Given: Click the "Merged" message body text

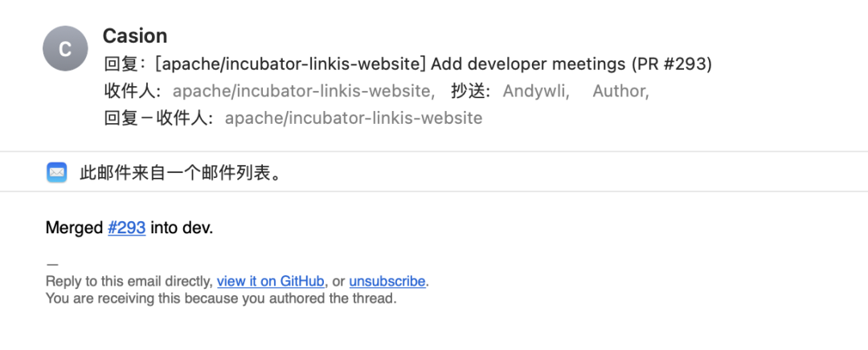Looking at the screenshot, I should click(74, 228).
